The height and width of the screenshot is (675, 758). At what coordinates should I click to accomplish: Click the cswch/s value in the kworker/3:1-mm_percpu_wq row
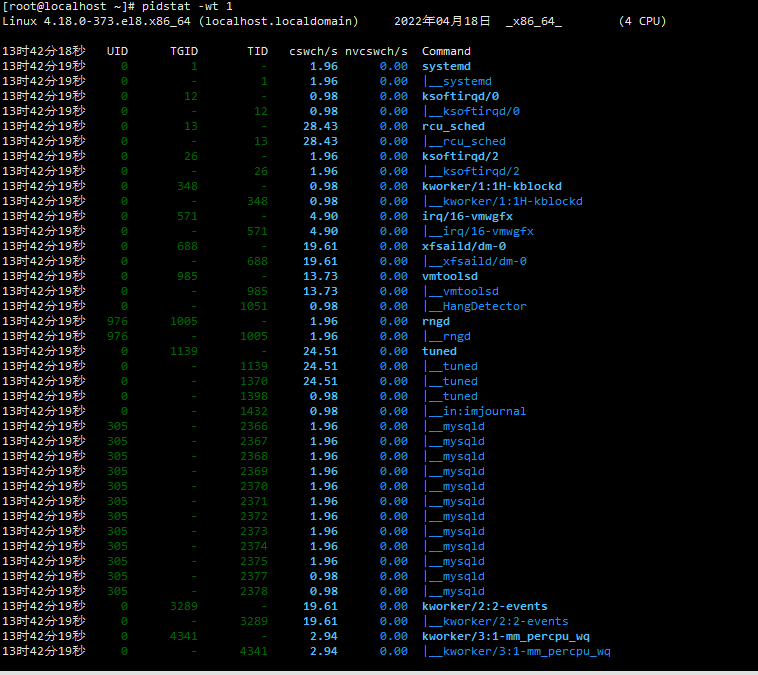pos(324,636)
